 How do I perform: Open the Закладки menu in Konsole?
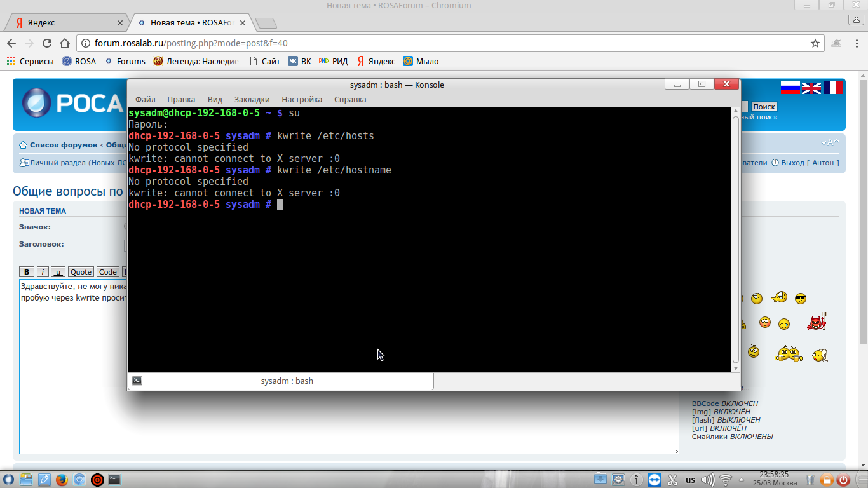[x=252, y=99]
